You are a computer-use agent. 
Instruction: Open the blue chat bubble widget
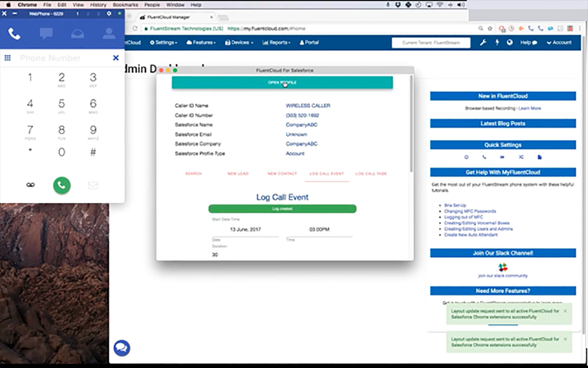(x=122, y=348)
